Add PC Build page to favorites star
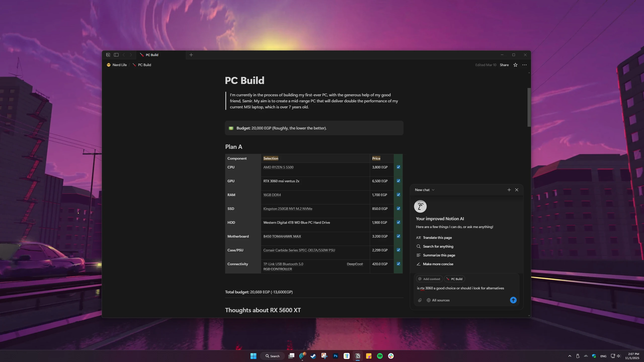The width and height of the screenshot is (644, 362). [x=515, y=65]
